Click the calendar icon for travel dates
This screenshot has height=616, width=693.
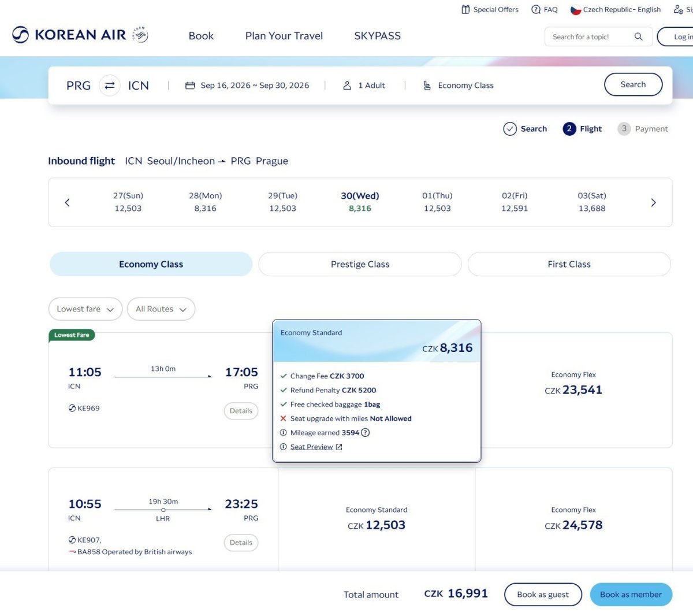(x=190, y=86)
